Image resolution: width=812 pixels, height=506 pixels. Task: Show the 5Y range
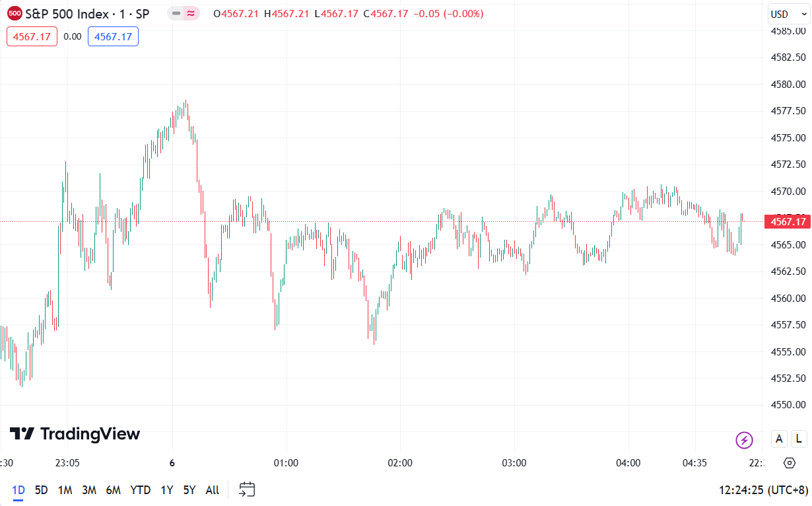189,489
